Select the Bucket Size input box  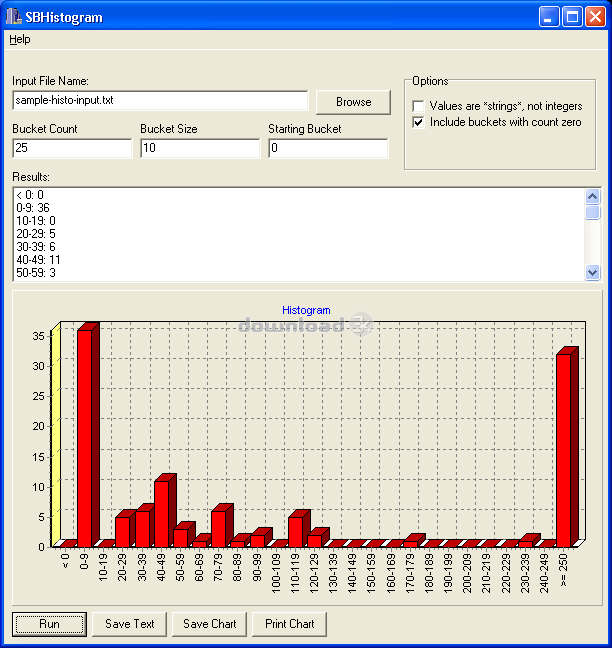(200, 148)
